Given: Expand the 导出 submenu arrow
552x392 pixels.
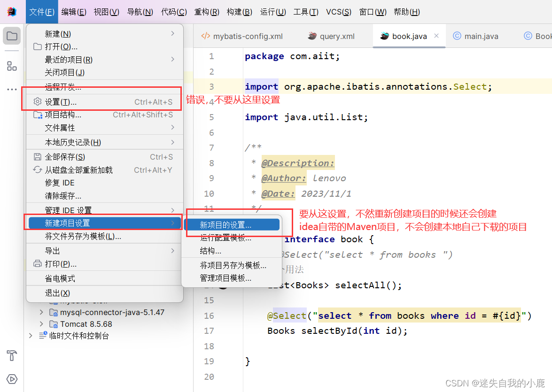Looking at the screenshot, I should (172, 251).
